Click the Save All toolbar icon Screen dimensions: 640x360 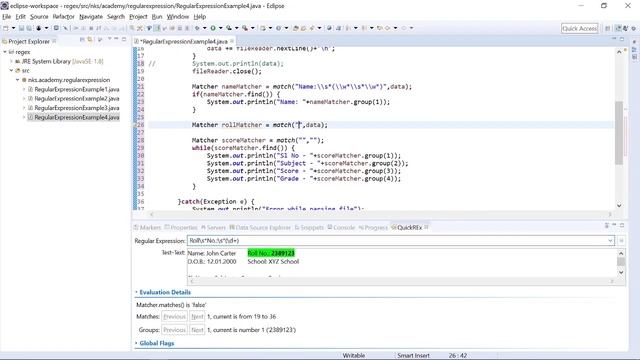[29, 28]
